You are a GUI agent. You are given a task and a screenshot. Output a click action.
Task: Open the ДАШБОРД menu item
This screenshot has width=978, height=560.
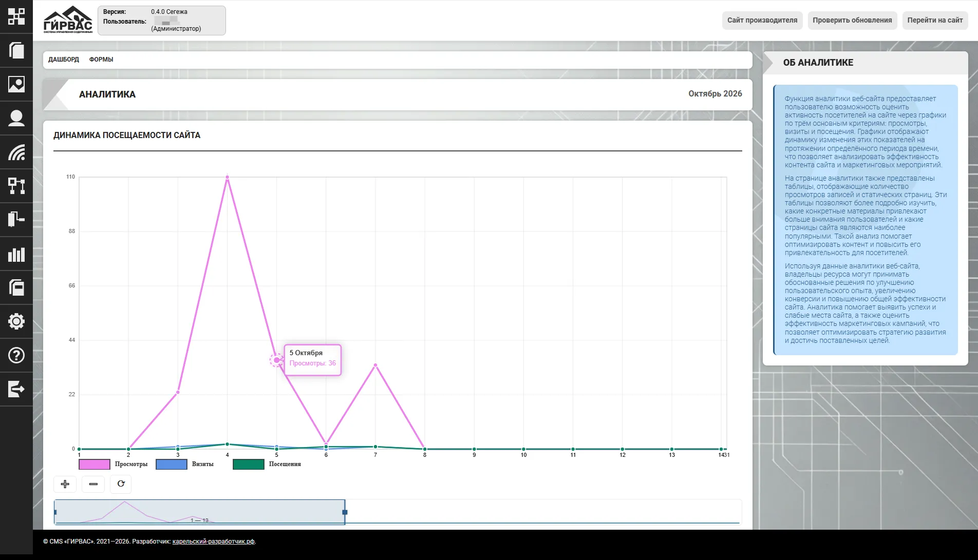64,60
